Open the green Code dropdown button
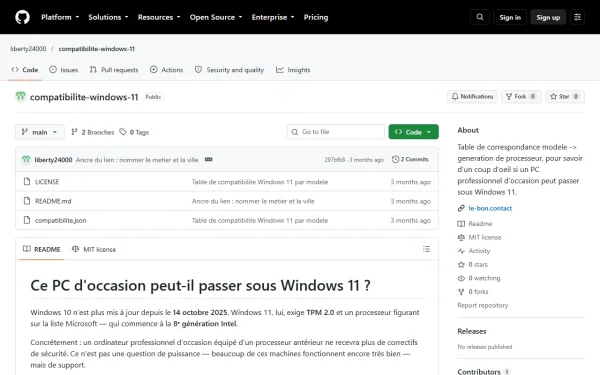600x375 pixels. pos(413,132)
